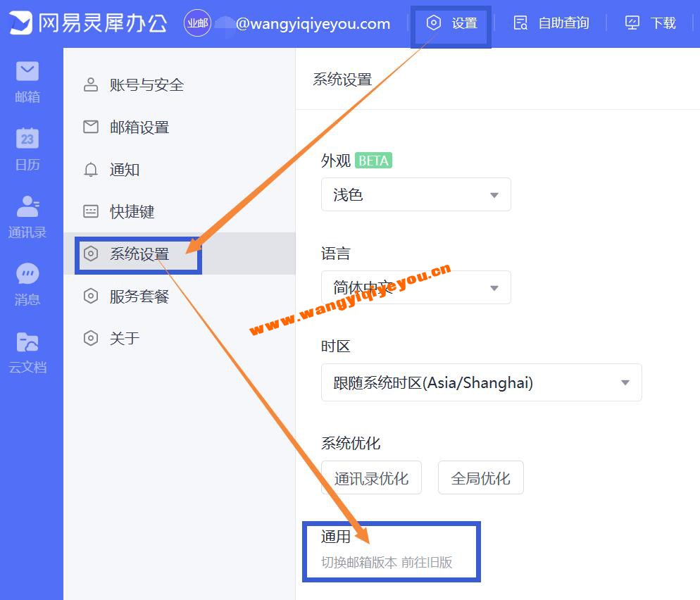Image resolution: width=700 pixels, height=600 pixels.
Task: Click the 通讯录优化 button
Action: point(371,477)
